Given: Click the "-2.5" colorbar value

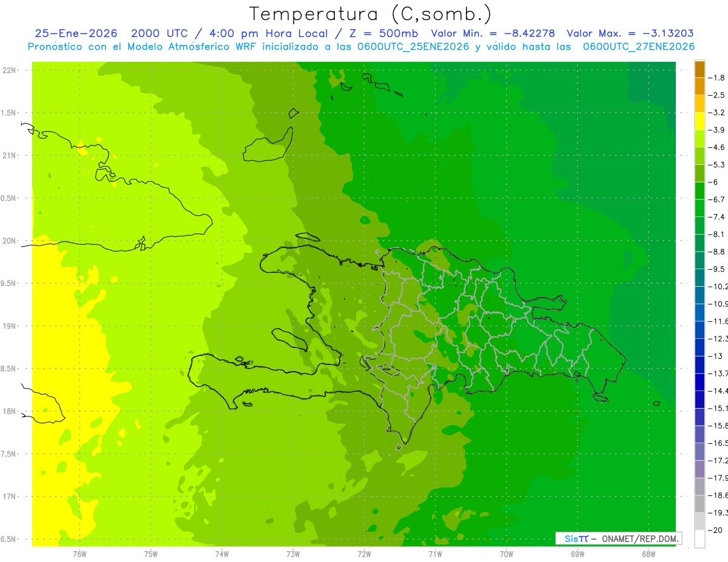Looking at the screenshot, I should 718,95.
